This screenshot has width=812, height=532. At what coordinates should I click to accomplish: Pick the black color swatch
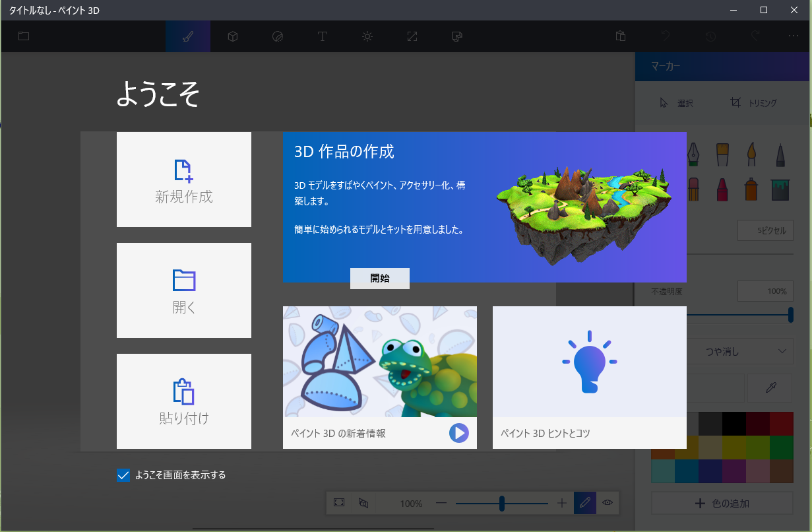click(734, 423)
